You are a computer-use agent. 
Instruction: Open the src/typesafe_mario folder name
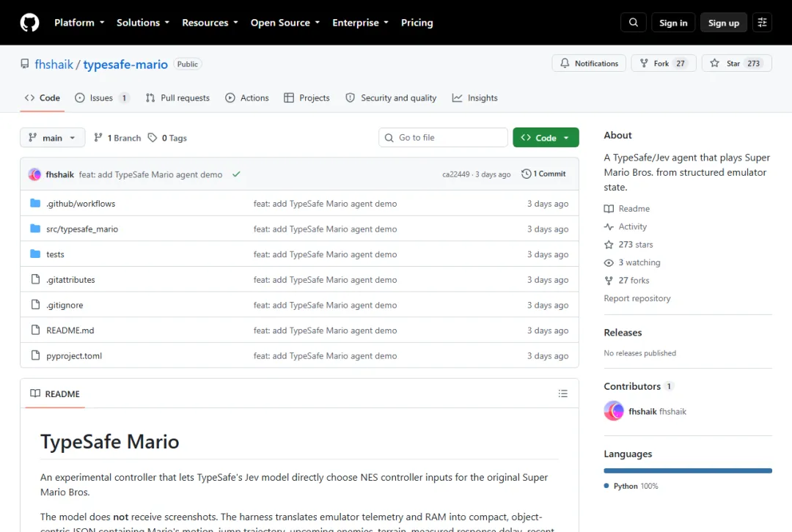(82, 229)
